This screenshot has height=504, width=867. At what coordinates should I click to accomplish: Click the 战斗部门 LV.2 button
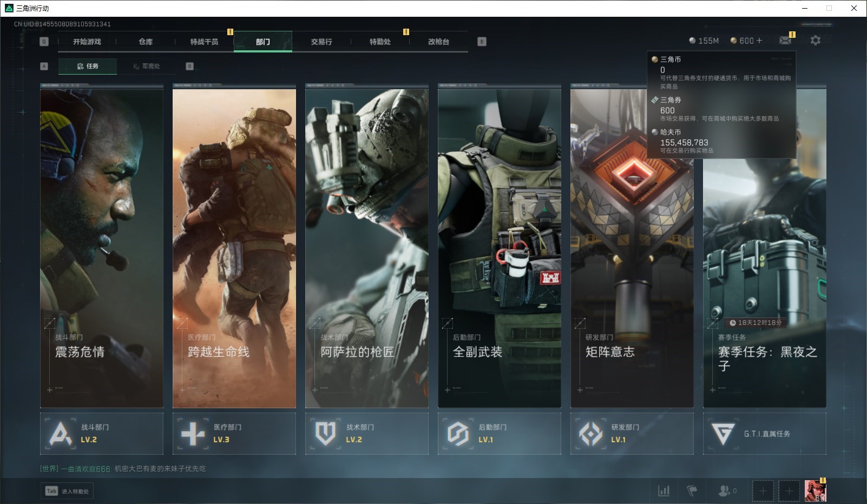click(102, 434)
